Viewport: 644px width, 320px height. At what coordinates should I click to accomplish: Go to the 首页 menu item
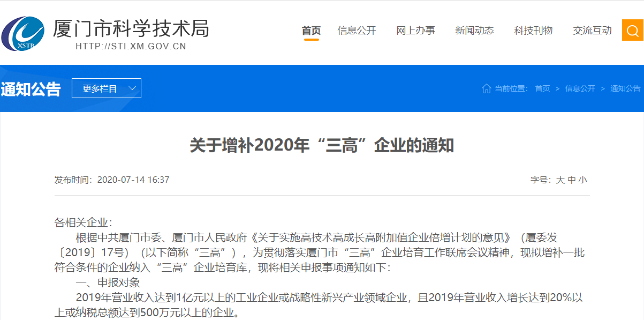(x=311, y=31)
